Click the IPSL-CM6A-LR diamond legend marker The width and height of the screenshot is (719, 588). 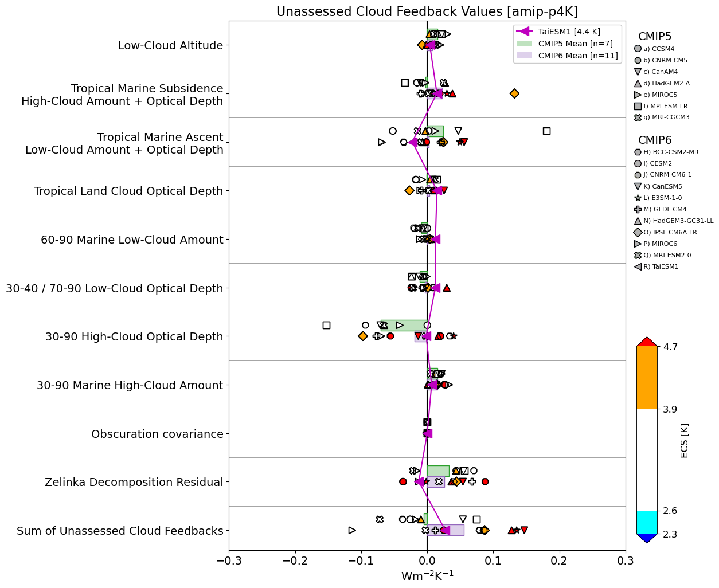point(638,232)
